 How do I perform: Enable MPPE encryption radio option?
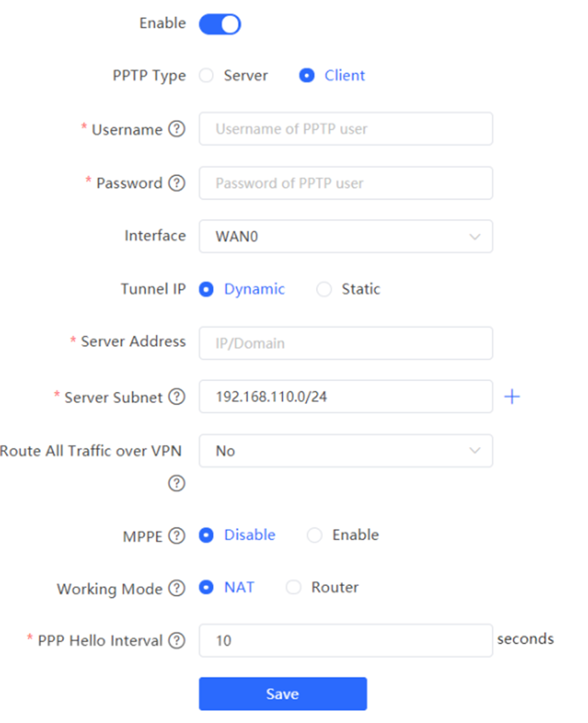[314, 536]
